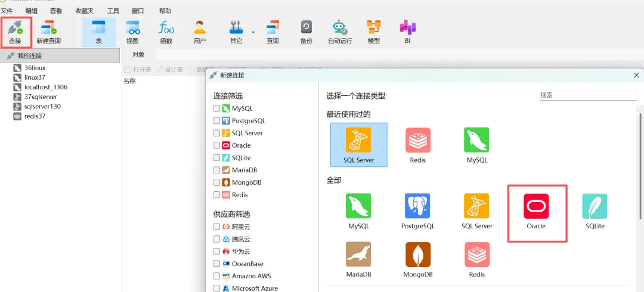
Task: Open the 编辑 menu
Action: point(31,11)
